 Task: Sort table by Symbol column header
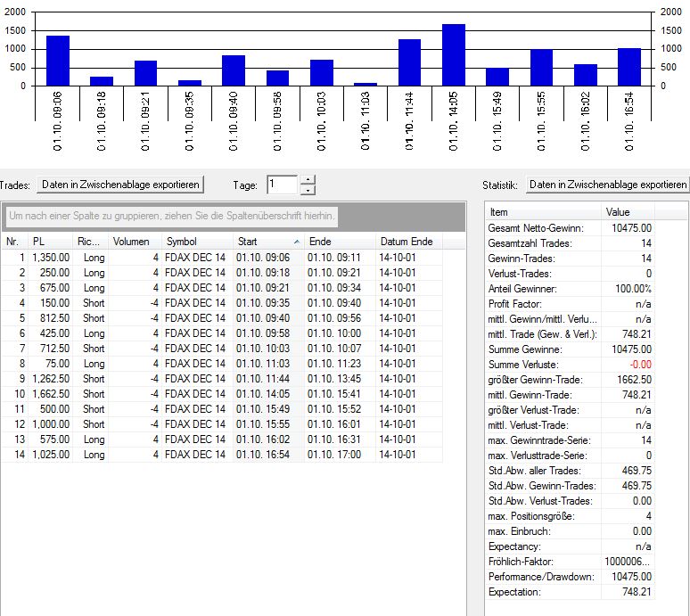197,242
